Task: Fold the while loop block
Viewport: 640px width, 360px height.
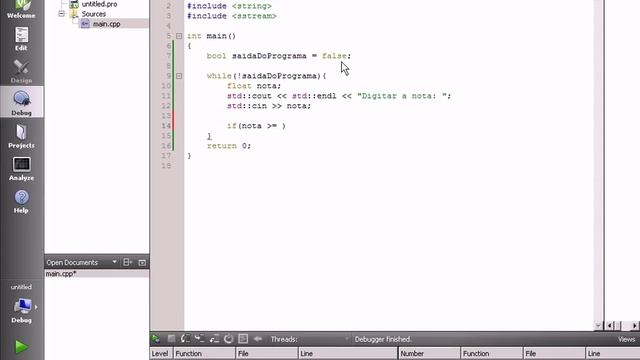Action: 179,76
